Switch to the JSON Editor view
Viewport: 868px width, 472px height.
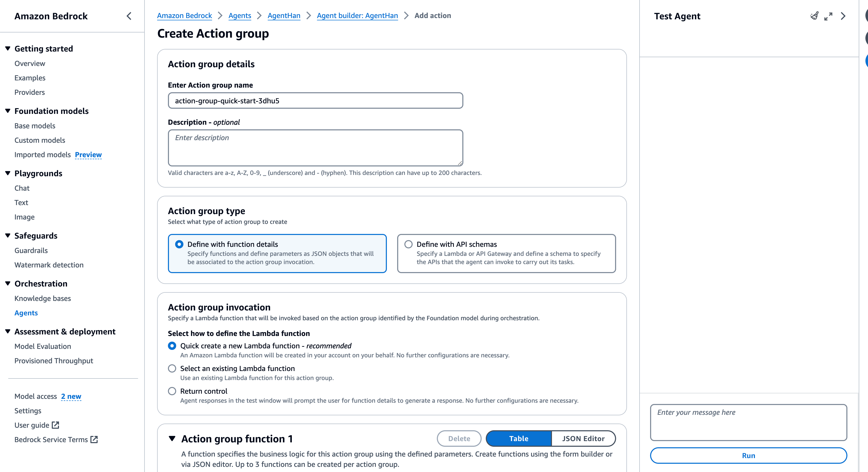(x=583, y=439)
